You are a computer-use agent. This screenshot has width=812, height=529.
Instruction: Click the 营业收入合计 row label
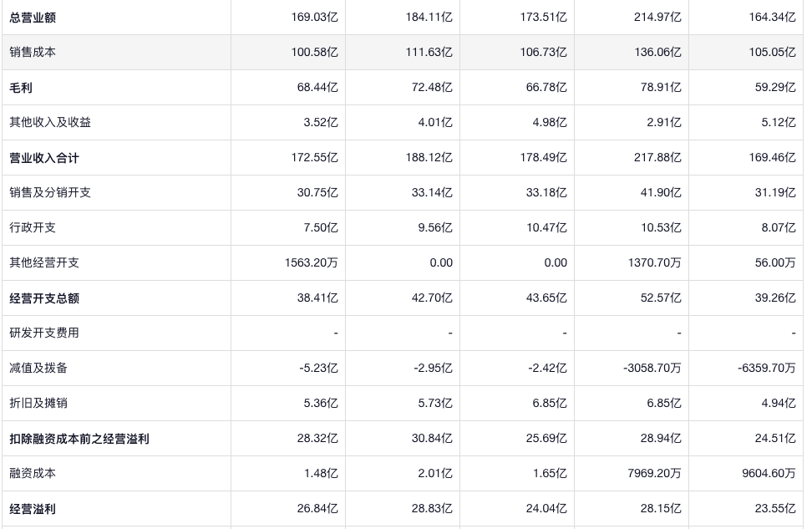[x=44, y=157]
